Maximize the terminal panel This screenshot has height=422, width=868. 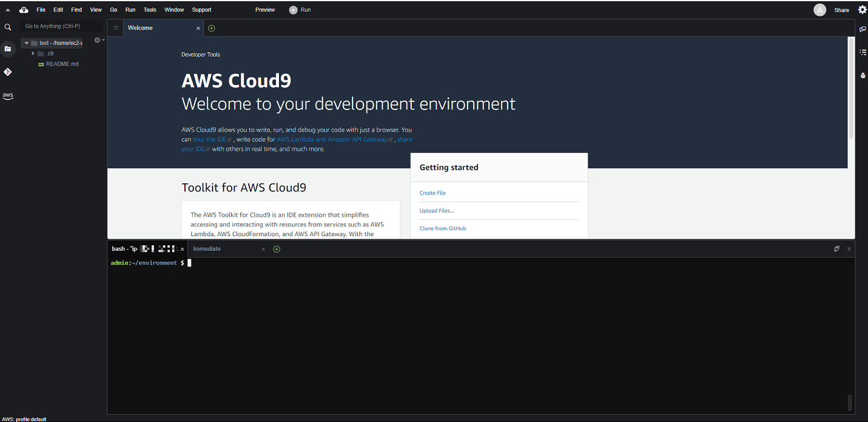pyautogui.click(x=836, y=248)
